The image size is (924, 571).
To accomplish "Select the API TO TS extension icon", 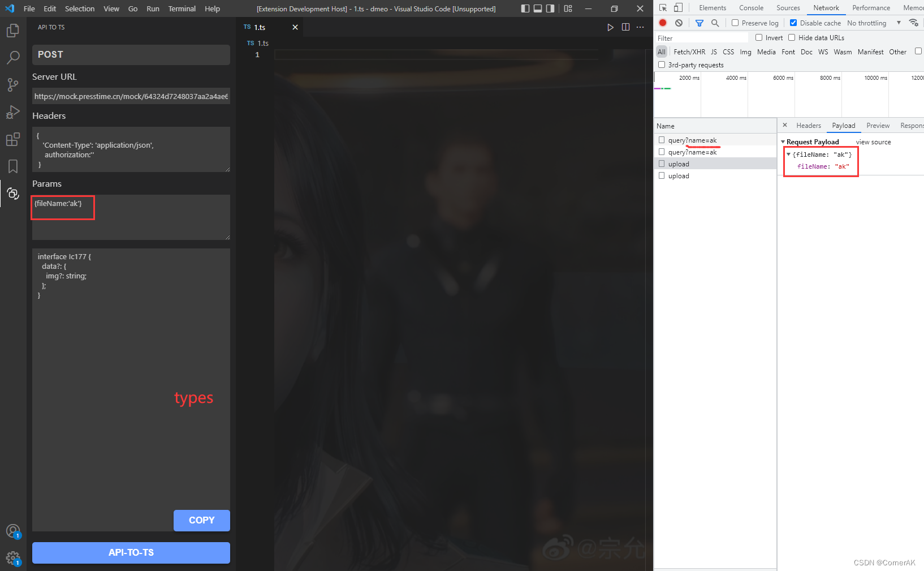I will pos(12,194).
